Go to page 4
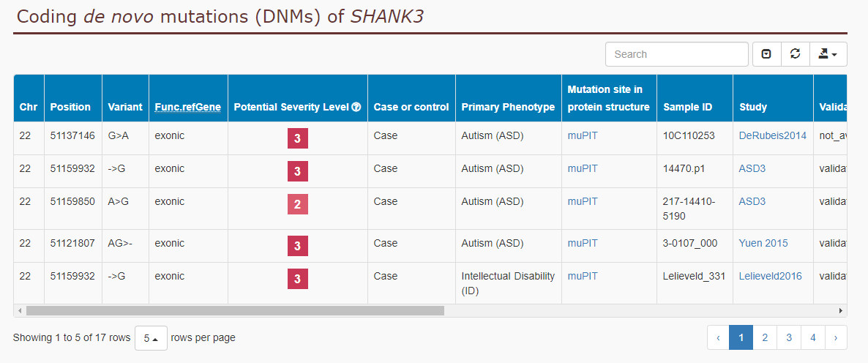The height and width of the screenshot is (363, 868). click(812, 337)
